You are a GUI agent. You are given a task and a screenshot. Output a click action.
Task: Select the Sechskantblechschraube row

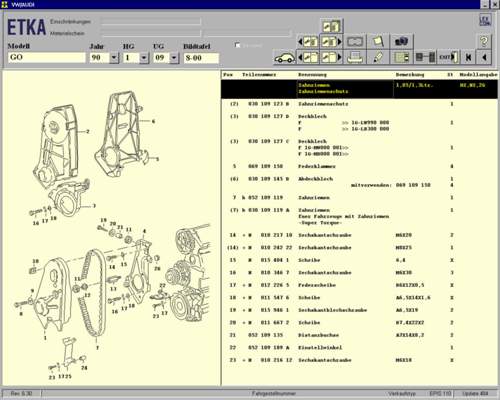pyautogui.click(x=359, y=310)
